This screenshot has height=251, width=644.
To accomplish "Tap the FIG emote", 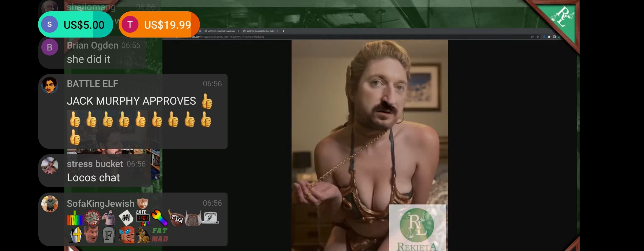I will 176,218.
